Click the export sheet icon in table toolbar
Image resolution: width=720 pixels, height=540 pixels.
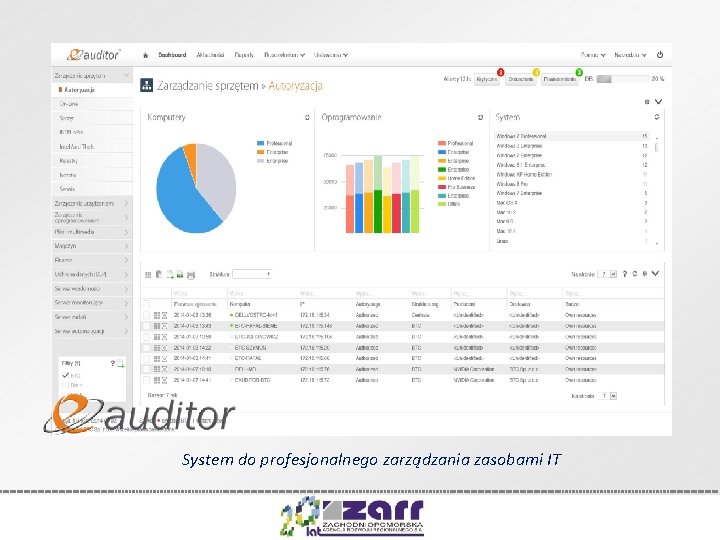click(x=170, y=275)
